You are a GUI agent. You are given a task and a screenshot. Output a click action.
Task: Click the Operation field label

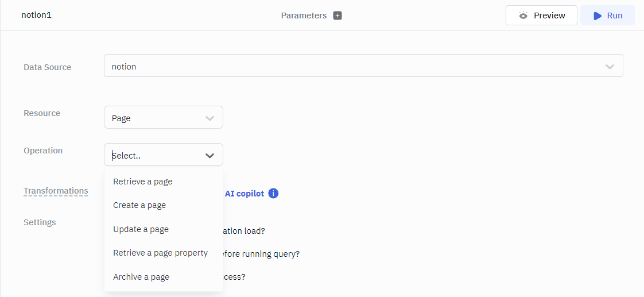(43, 151)
